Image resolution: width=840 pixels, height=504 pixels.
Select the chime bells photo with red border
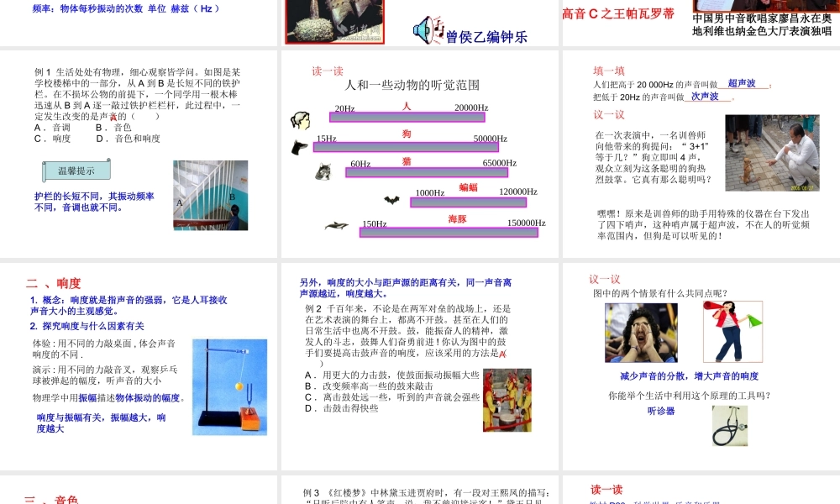[x=335, y=22]
